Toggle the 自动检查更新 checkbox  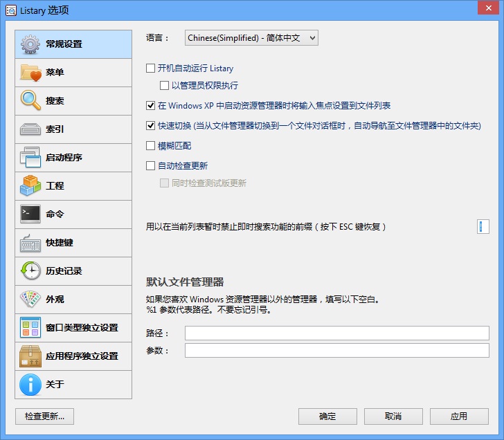pos(151,166)
